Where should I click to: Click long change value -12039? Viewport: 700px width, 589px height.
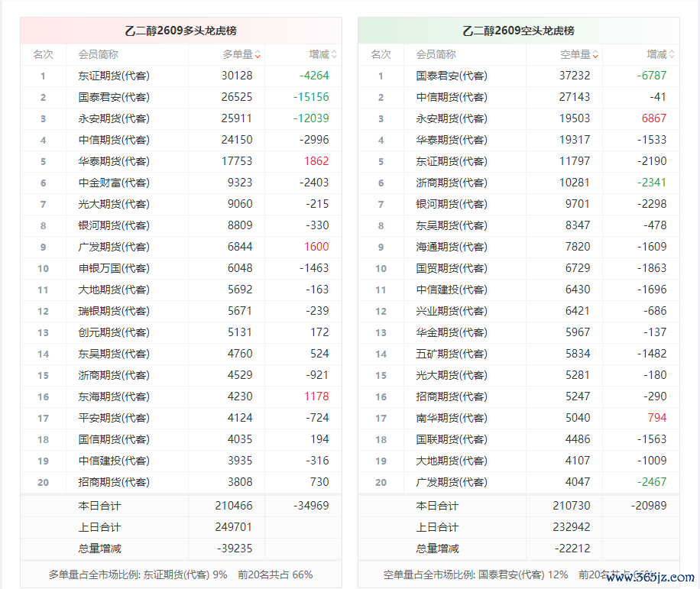click(311, 118)
